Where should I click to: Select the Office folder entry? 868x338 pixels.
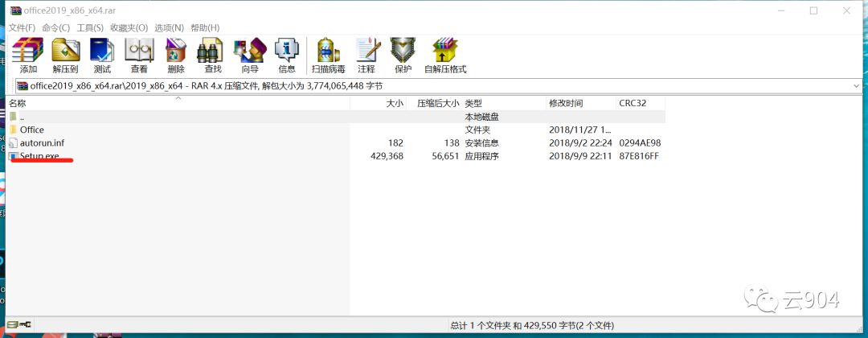(32, 130)
